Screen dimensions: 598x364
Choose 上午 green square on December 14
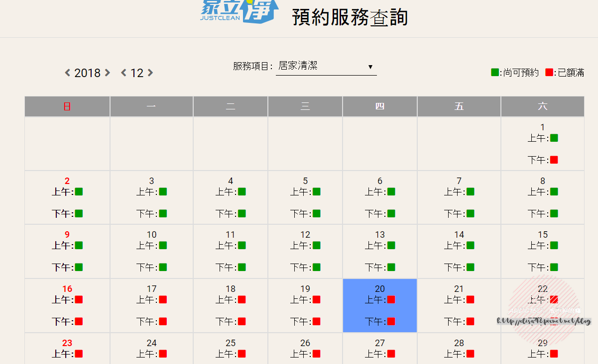470,246
